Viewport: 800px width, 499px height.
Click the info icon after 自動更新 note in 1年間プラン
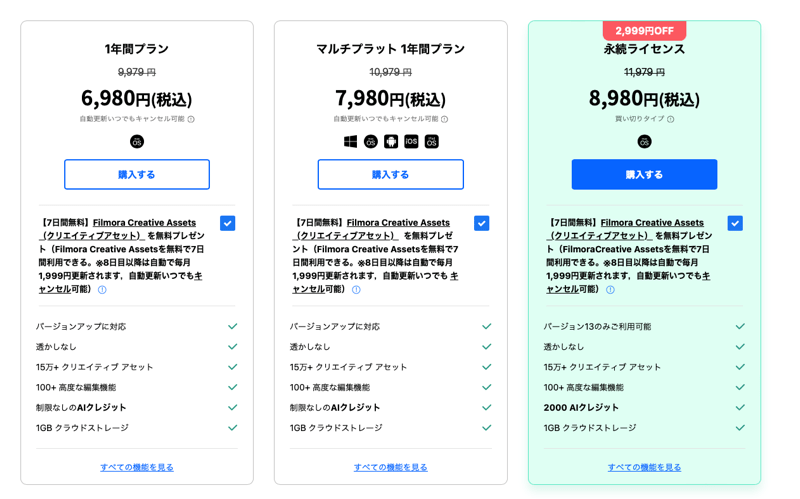(x=191, y=119)
